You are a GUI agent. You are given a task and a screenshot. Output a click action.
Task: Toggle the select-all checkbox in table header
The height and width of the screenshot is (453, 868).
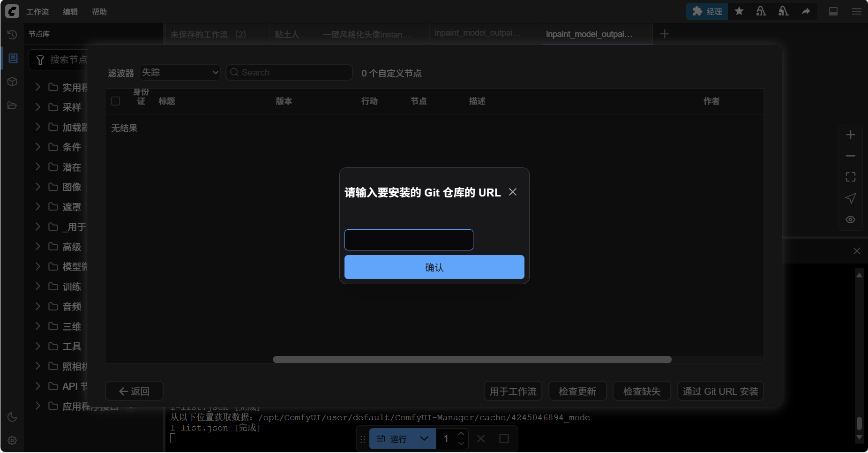point(116,101)
